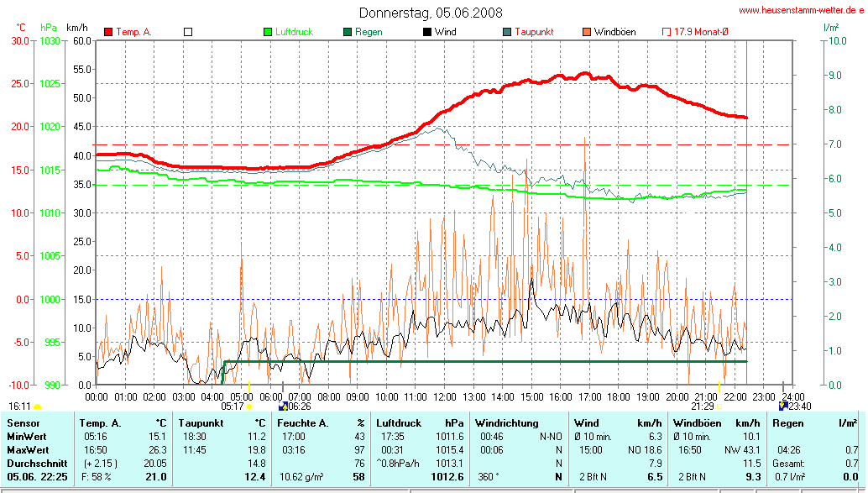
Task: Click the Donnerstag, 05.06.2008 chart title
Action: [431, 13]
